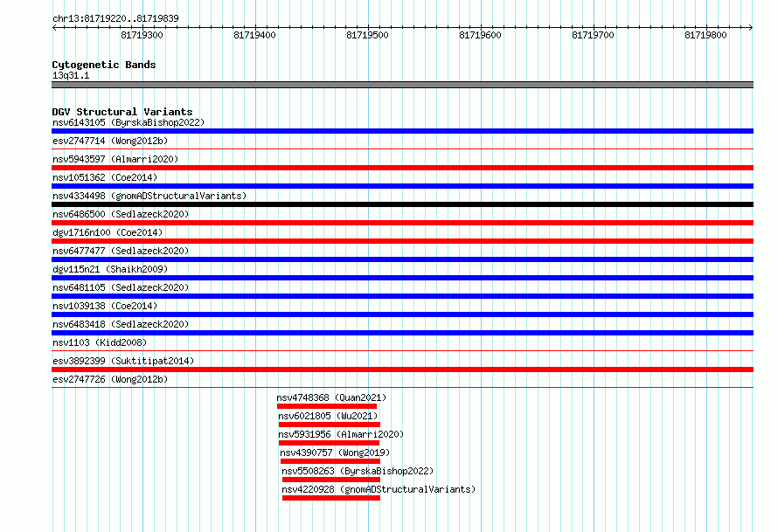Select nsv6477477 (Sedlazeck2020) label

coord(121,251)
